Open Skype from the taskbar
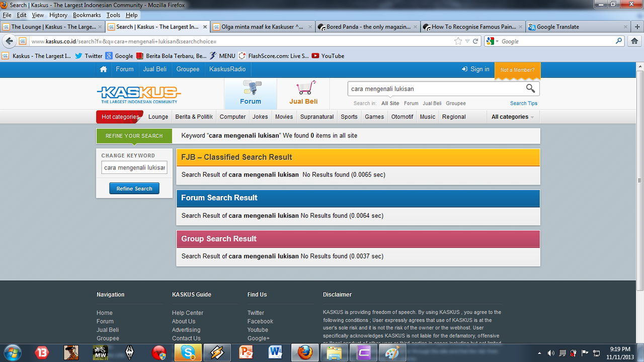 click(188, 353)
